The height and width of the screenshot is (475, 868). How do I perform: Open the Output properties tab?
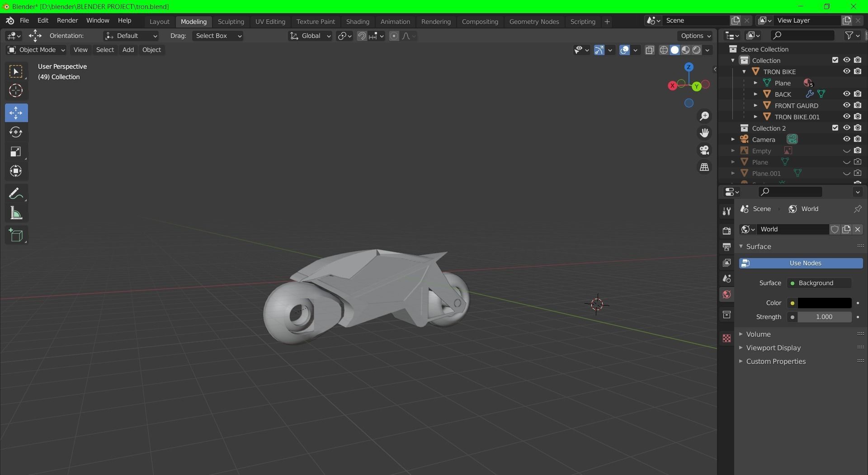726,247
